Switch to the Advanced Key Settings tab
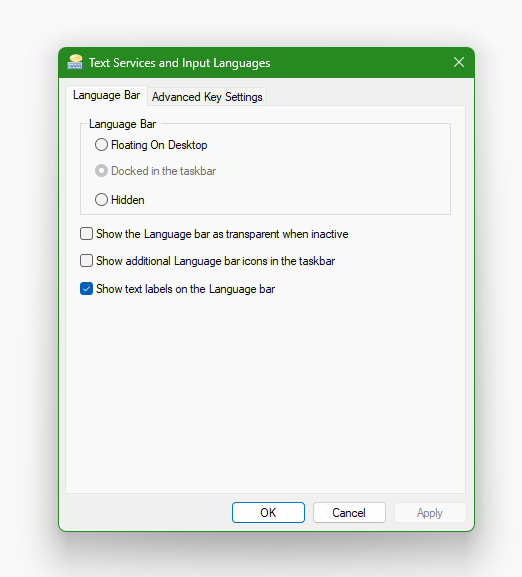Viewport: 522px width, 577px height. 207,97
